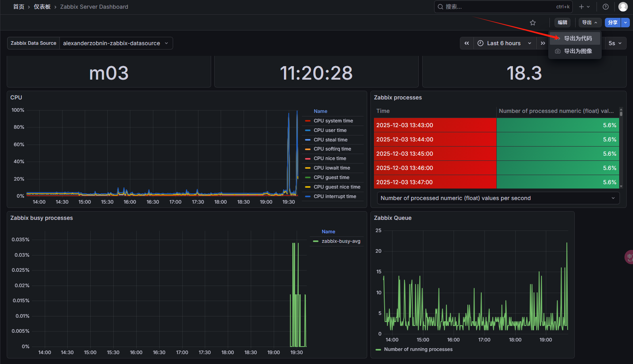Toggle CPU user time series in legend

(330, 130)
